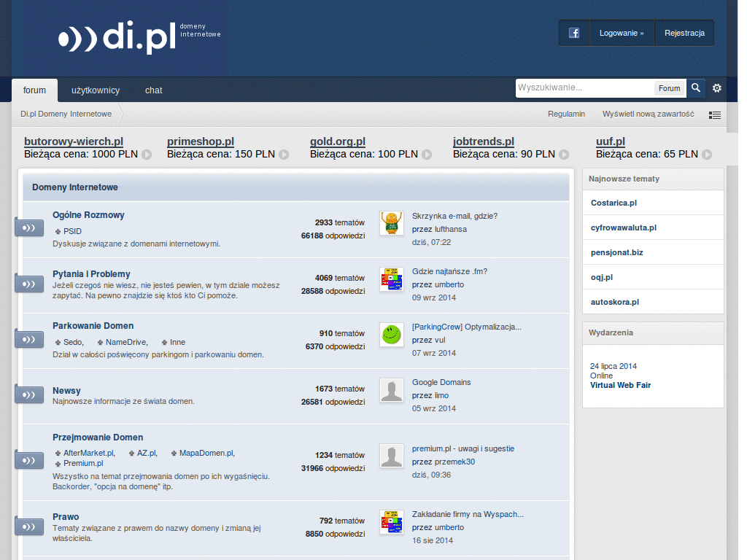747x560 pixels.
Task: Expand the arrow beside butorowy-wierch.pl price
Action: click(147, 155)
